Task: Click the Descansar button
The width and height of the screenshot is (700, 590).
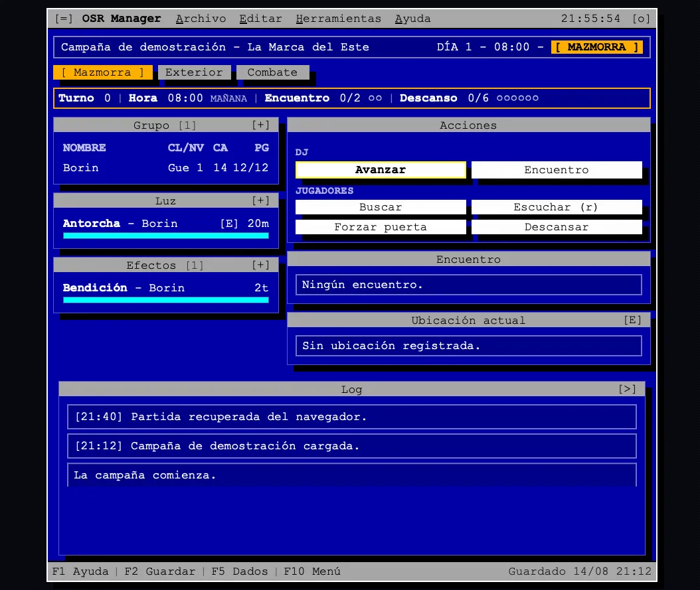Action: pos(557,227)
